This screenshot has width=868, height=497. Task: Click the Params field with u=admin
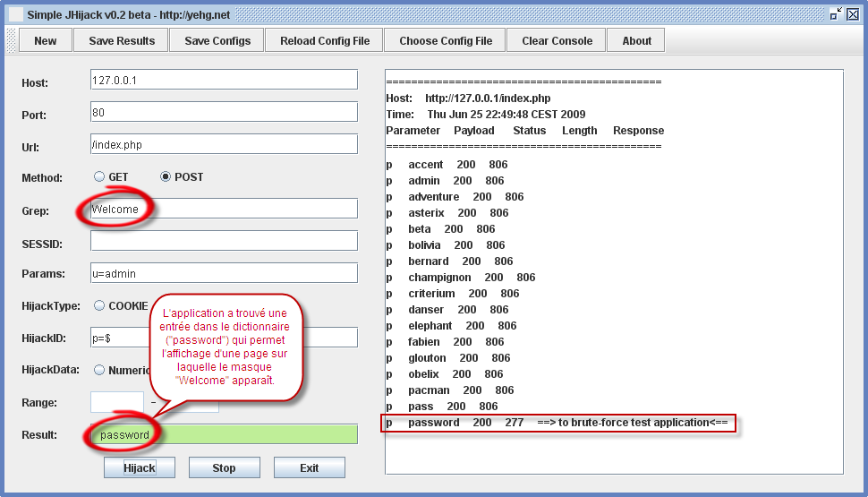tap(224, 273)
